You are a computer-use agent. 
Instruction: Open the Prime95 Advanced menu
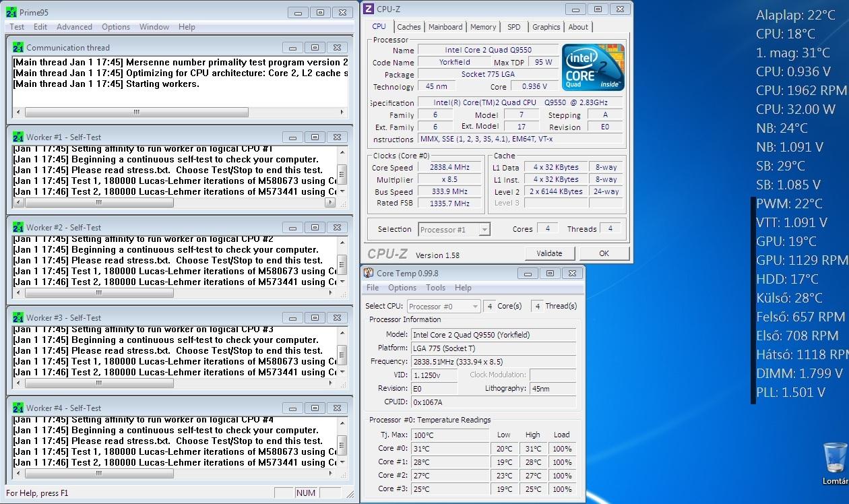pyautogui.click(x=74, y=27)
